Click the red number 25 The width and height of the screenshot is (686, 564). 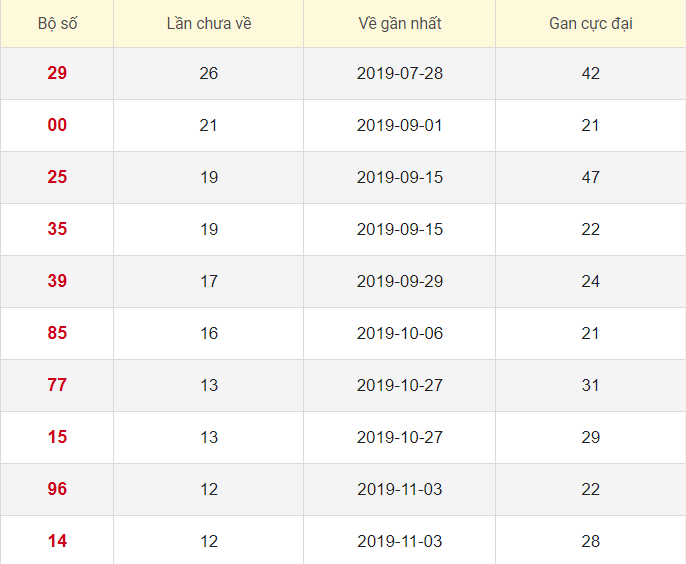pyautogui.click(x=57, y=177)
